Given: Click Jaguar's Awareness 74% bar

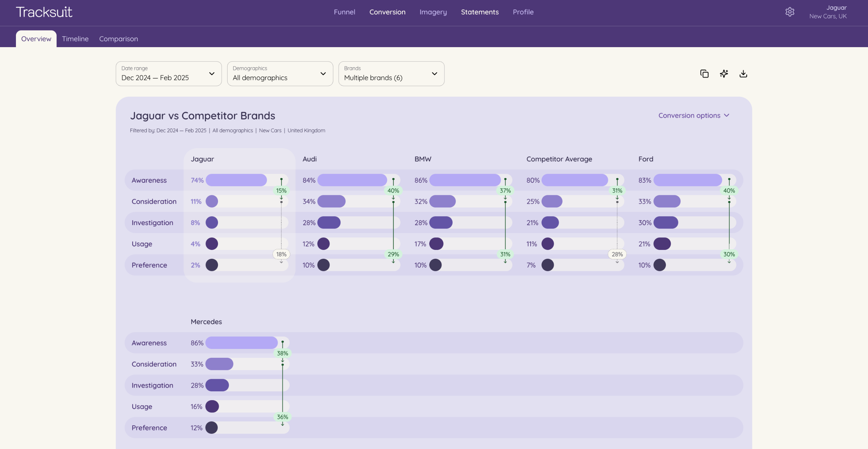Looking at the screenshot, I should (x=236, y=180).
